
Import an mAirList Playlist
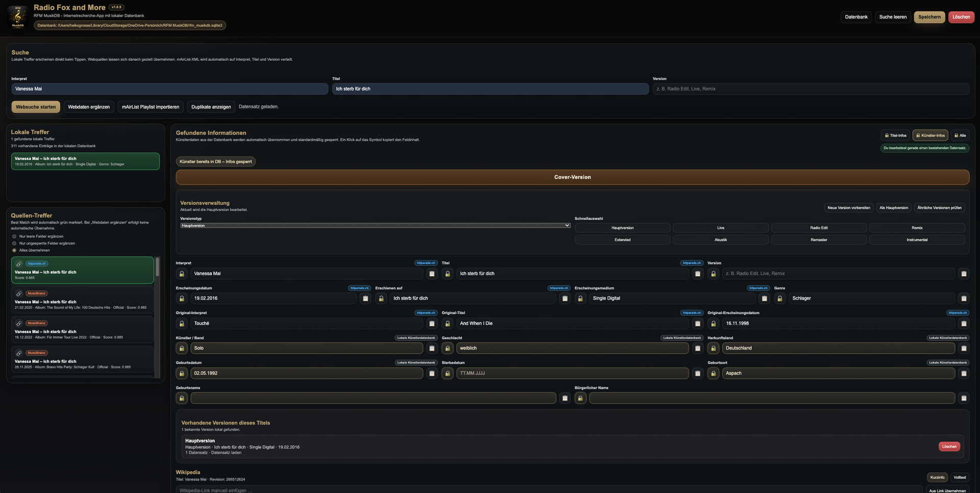pyautogui.click(x=151, y=107)
